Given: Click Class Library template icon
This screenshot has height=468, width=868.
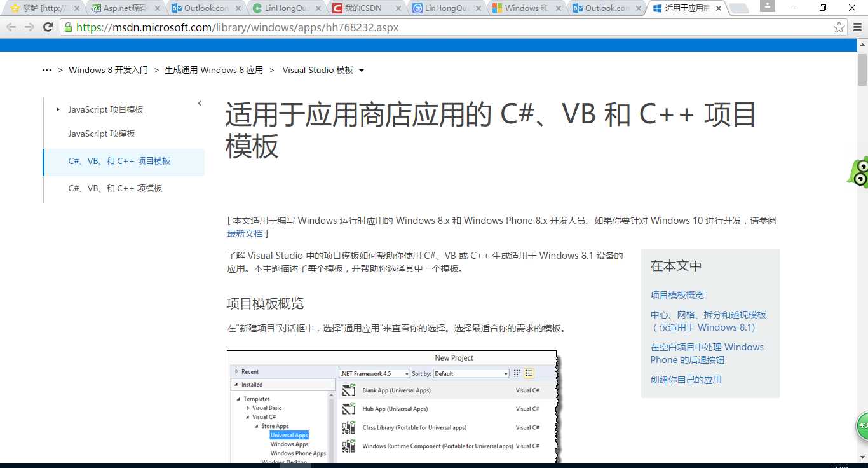Looking at the screenshot, I should [349, 427].
